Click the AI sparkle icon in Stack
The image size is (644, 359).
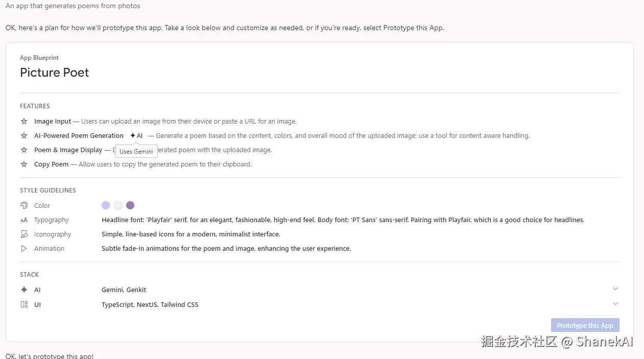24,290
